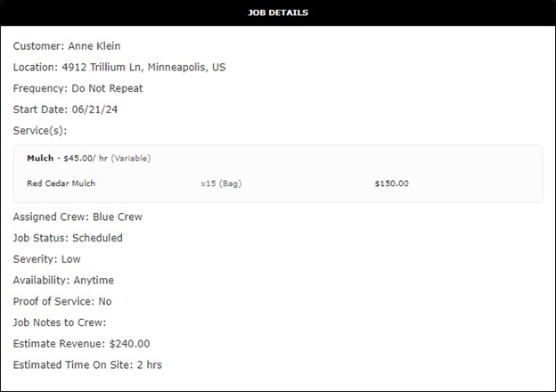Click the Job Status Scheduled line
Screen dimensions: 556x392
[68, 238]
